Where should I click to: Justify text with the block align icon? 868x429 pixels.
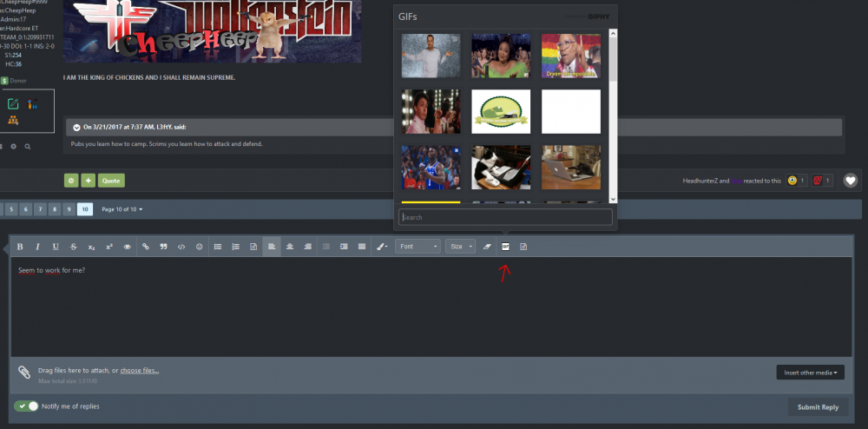tap(361, 247)
